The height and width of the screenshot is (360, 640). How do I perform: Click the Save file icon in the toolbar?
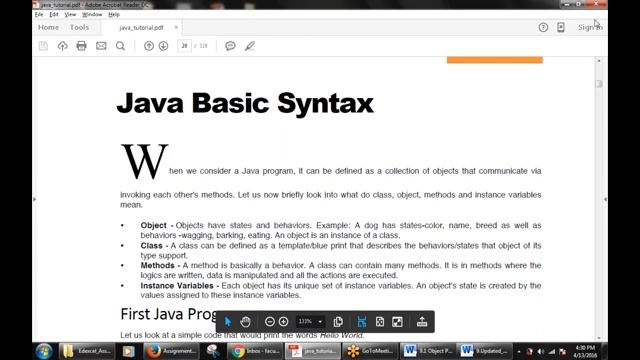click(x=43, y=46)
